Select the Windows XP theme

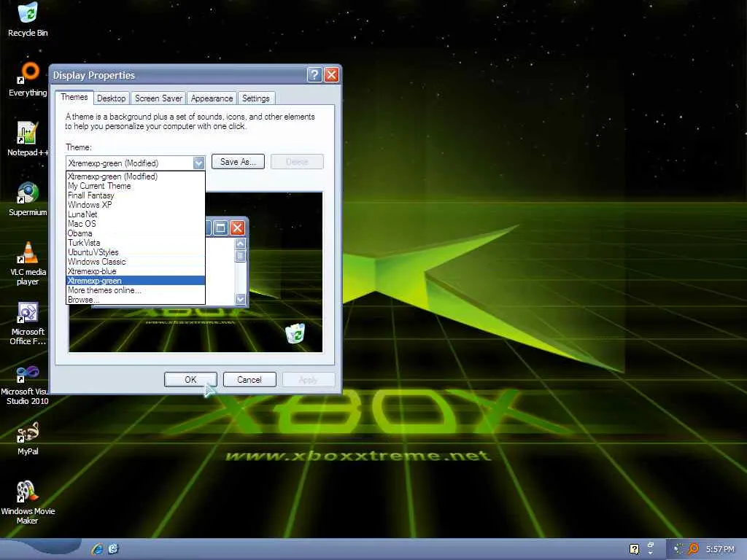click(135, 205)
